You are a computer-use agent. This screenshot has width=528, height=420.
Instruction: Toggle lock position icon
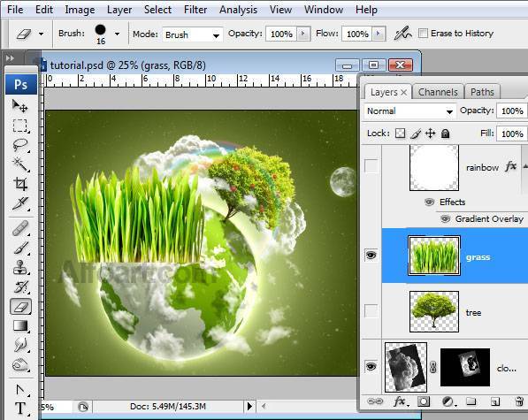tap(431, 134)
